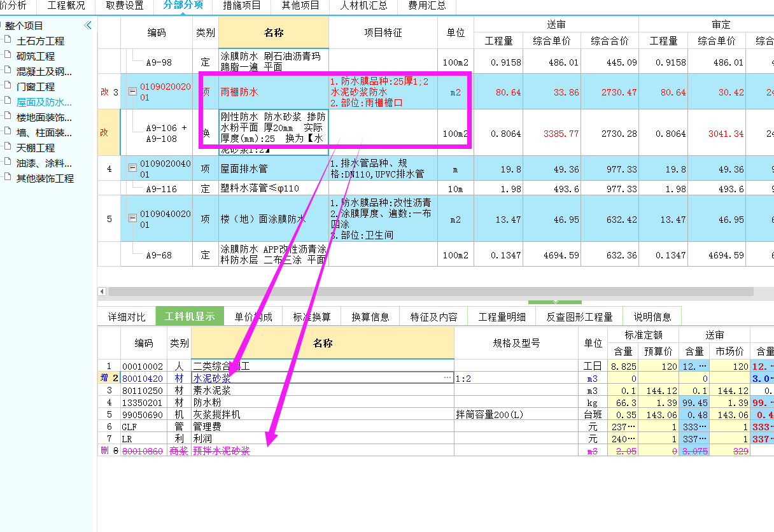Click the 屋面排水管 name cell
The width and height of the screenshot is (774, 532).
click(x=273, y=169)
